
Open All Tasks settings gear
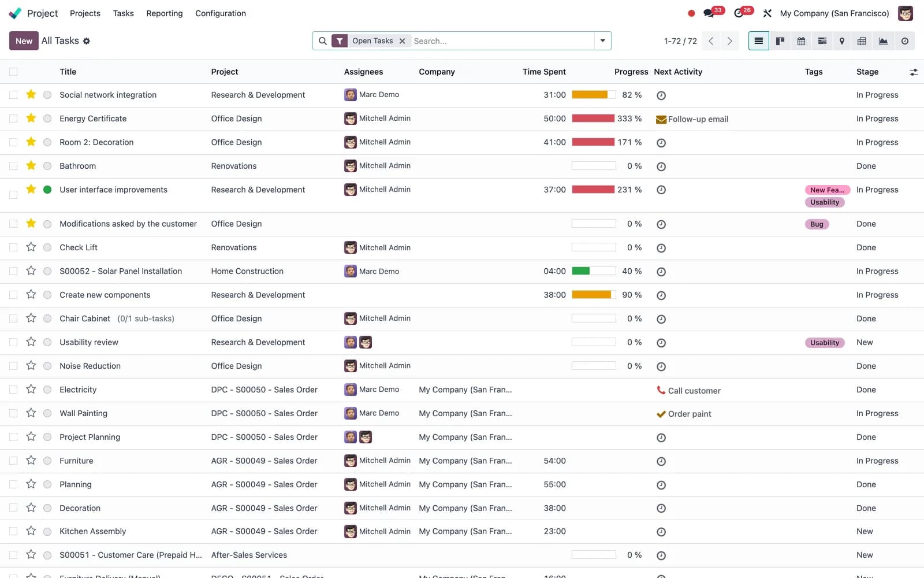[87, 41]
